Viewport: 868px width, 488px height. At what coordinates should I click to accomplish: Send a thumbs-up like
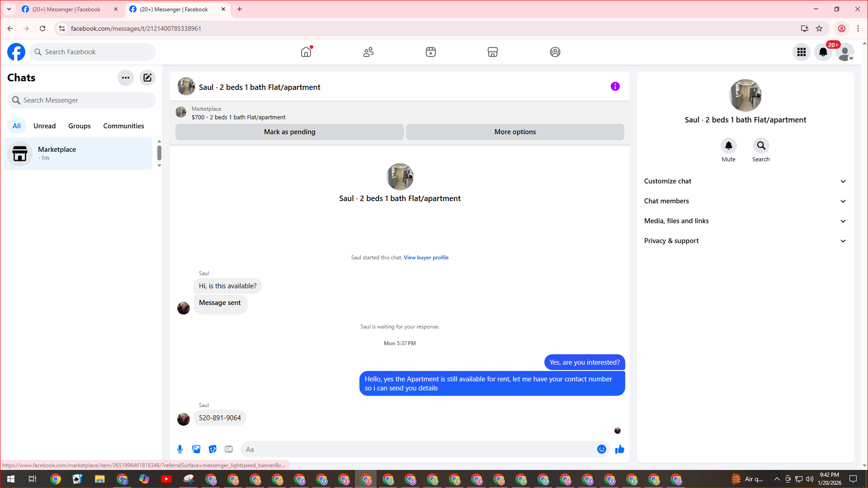620,449
